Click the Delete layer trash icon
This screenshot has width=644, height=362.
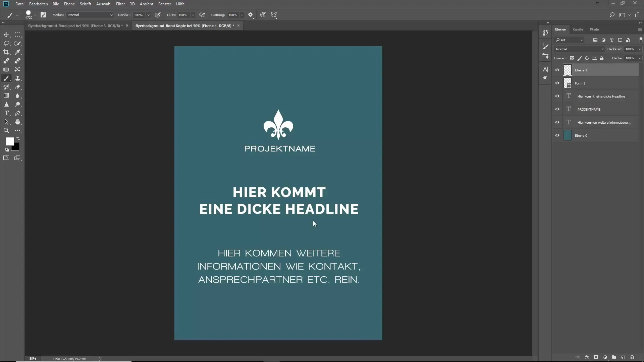[x=632, y=357]
